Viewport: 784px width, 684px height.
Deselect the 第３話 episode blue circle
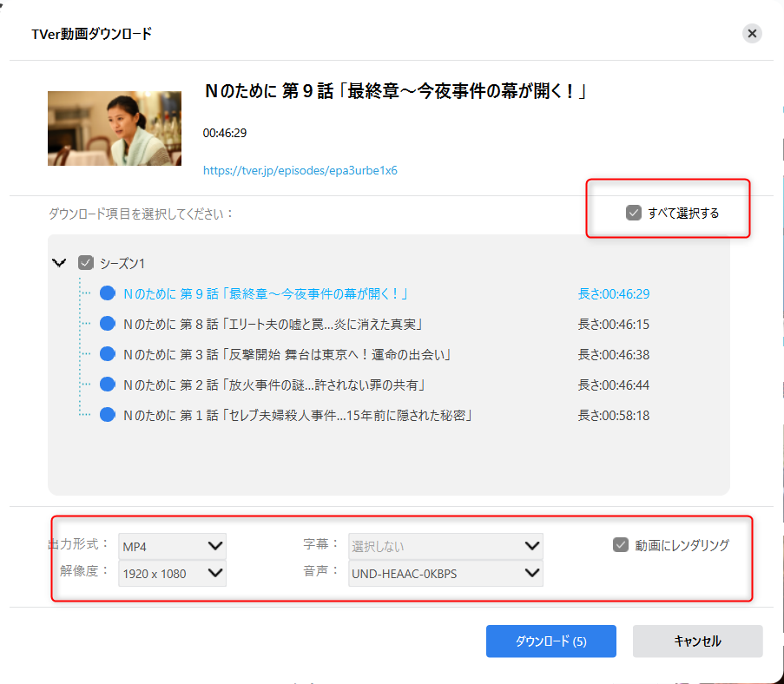click(107, 354)
